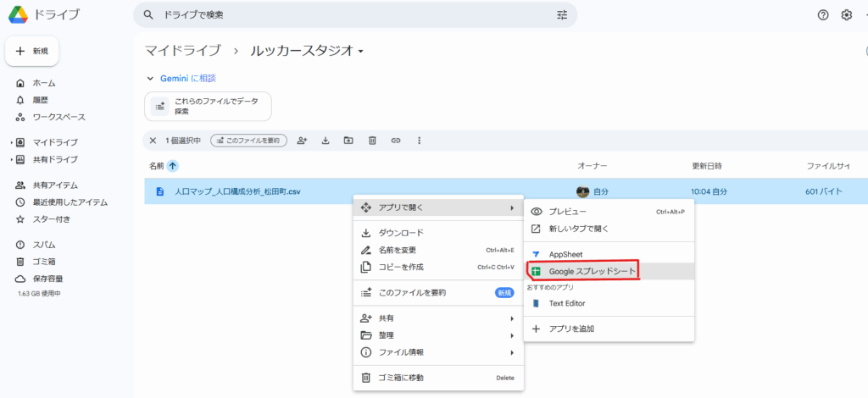This screenshot has width=868, height=398.
Task: Clear selection with the X icon
Action: [153, 141]
